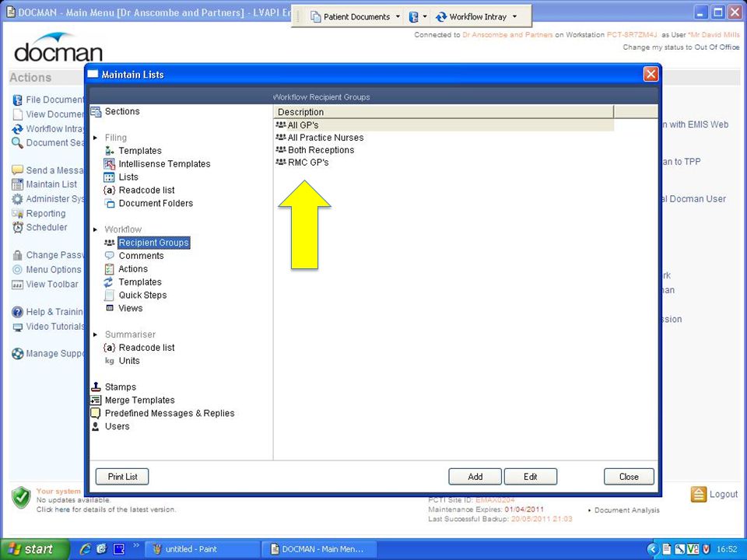Click the Comments speech bubble icon
The height and width of the screenshot is (560, 747).
tap(109, 256)
